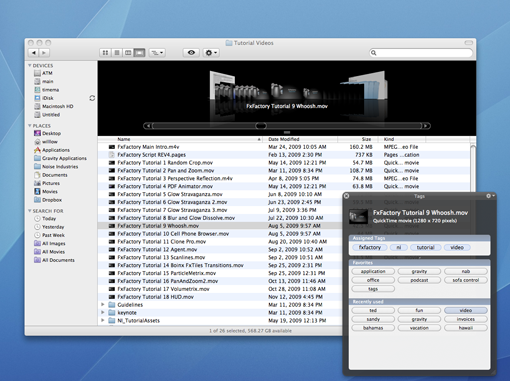
Task: Toggle the podcast favorite tag
Action: coord(419,280)
